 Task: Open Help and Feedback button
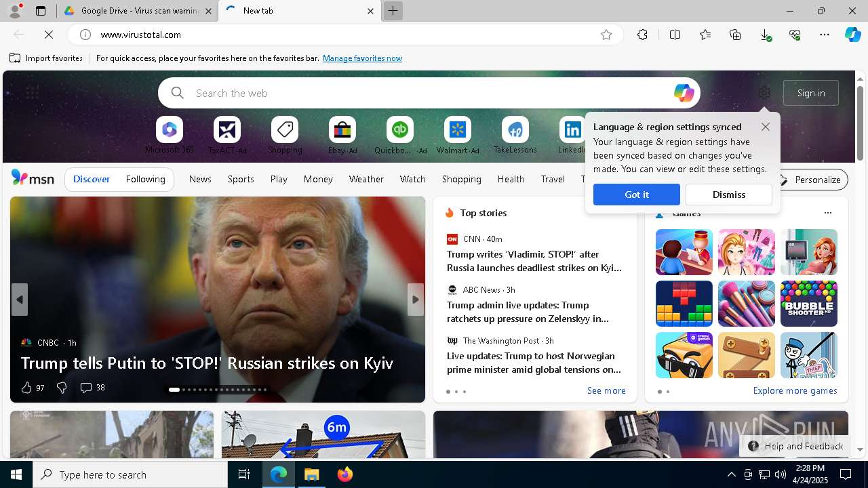pyautogui.click(x=795, y=446)
